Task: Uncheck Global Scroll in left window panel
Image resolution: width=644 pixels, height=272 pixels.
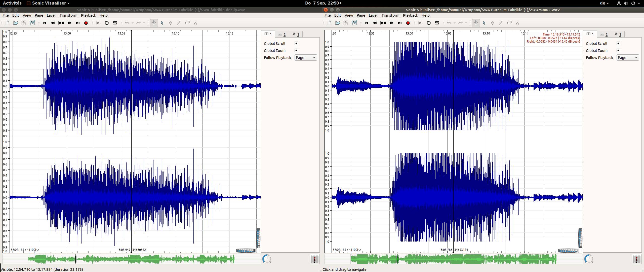Action: click(296, 43)
